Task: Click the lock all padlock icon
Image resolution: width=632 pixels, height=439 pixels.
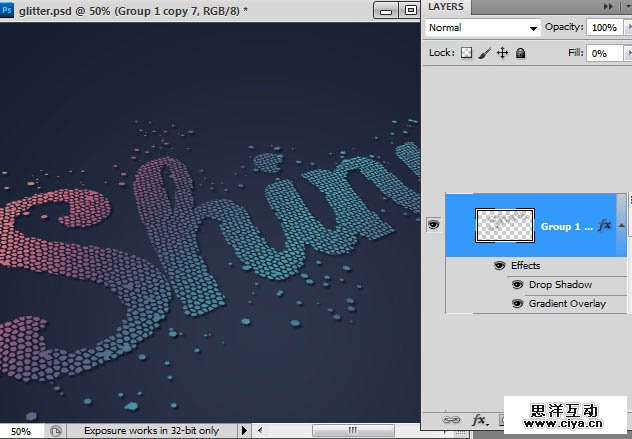Action: pos(520,53)
